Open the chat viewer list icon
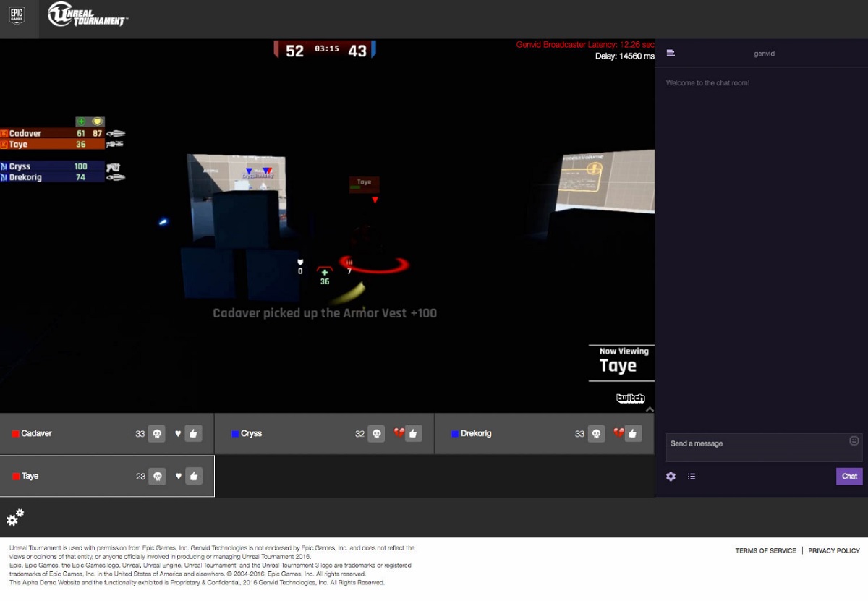The image size is (868, 601). [692, 477]
